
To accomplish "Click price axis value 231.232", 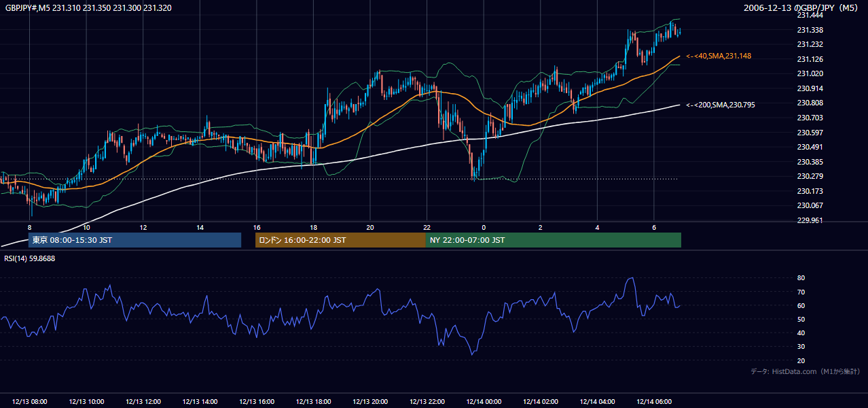I will coord(810,44).
